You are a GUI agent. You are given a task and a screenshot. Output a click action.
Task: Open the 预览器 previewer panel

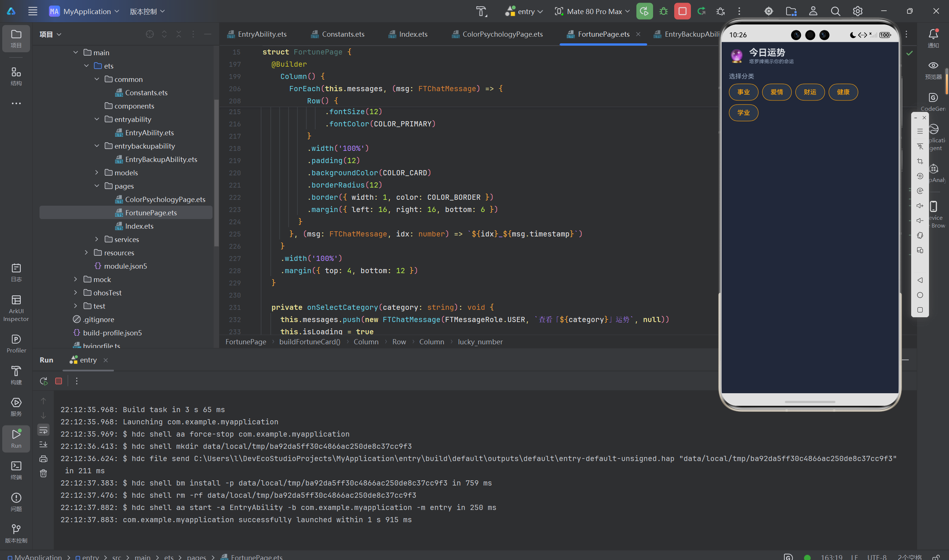click(933, 70)
